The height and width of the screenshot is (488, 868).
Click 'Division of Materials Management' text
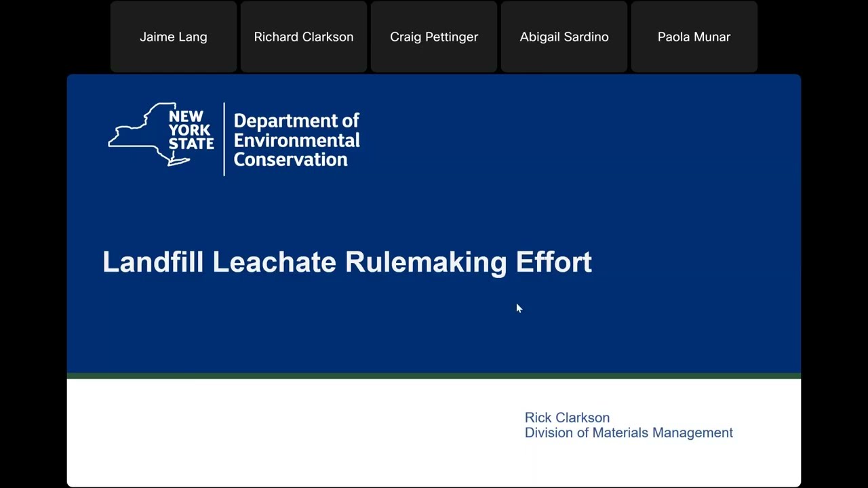[629, 432]
